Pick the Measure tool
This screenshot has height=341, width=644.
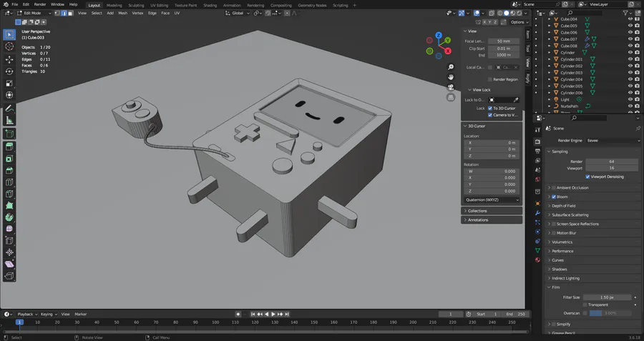9,121
